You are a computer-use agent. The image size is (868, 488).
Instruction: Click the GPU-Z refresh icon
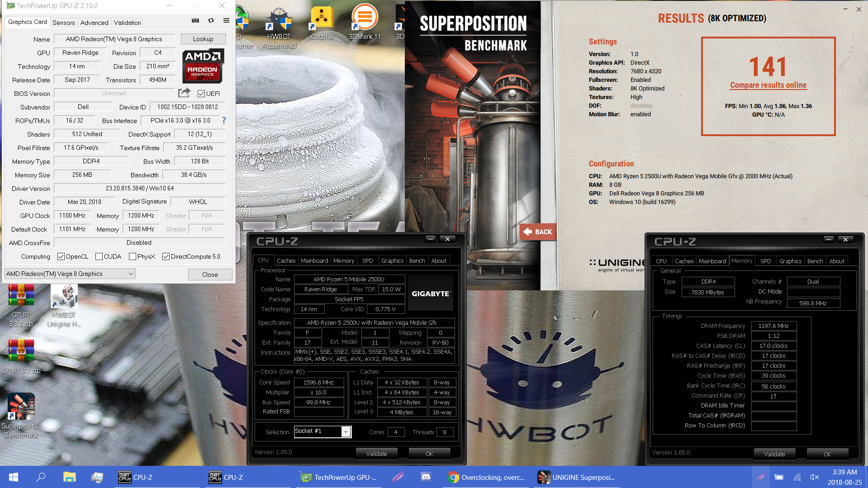click(x=211, y=20)
